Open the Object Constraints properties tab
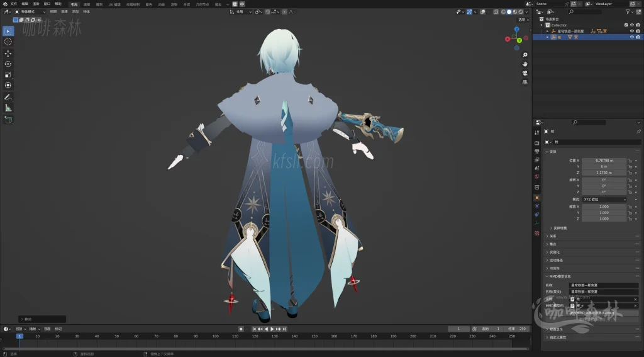644x357 pixels. 537,214
